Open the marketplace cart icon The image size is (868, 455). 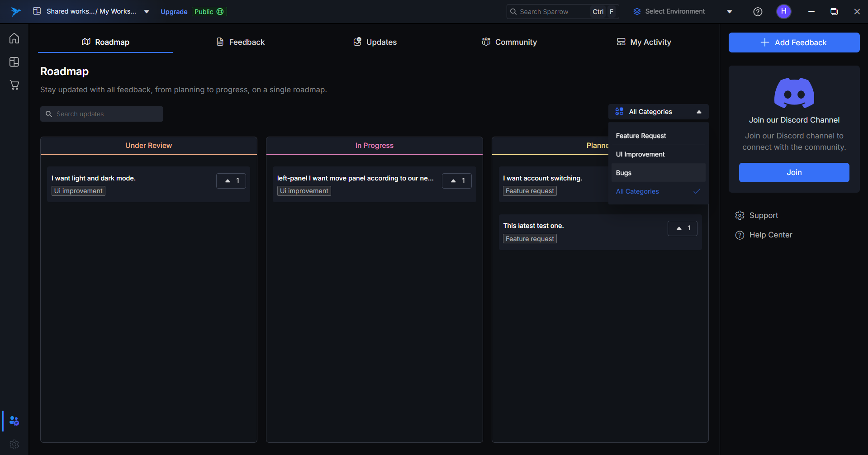click(14, 85)
